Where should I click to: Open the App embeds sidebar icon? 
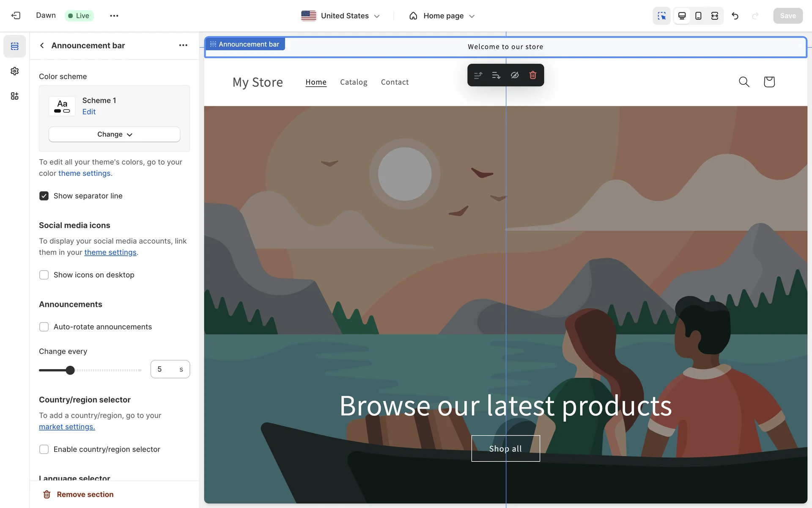(x=15, y=96)
